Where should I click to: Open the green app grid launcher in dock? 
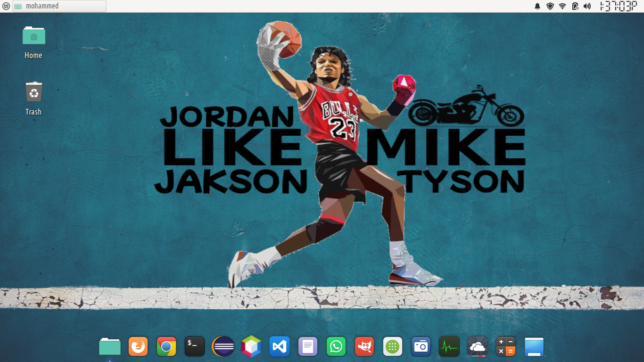point(393,346)
